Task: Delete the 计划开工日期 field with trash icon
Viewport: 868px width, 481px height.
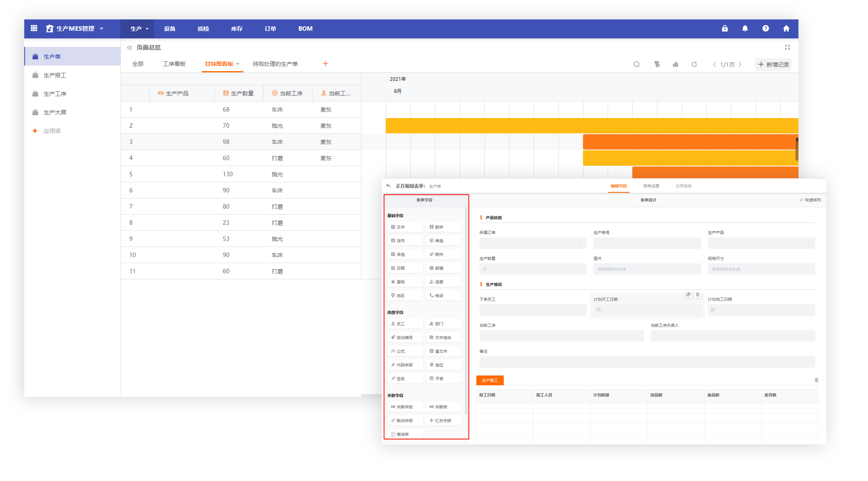Action: pyautogui.click(x=697, y=295)
